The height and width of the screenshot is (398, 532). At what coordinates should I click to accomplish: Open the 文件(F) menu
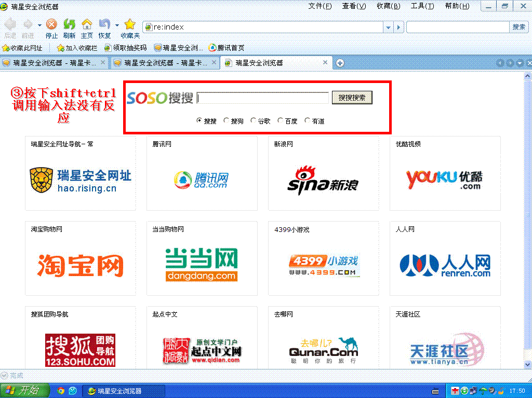point(320,6)
